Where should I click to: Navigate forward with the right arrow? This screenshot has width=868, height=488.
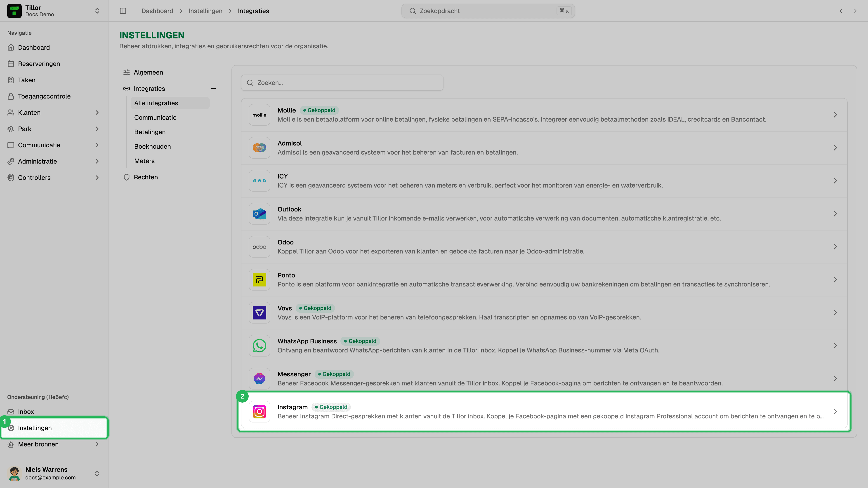click(x=855, y=11)
